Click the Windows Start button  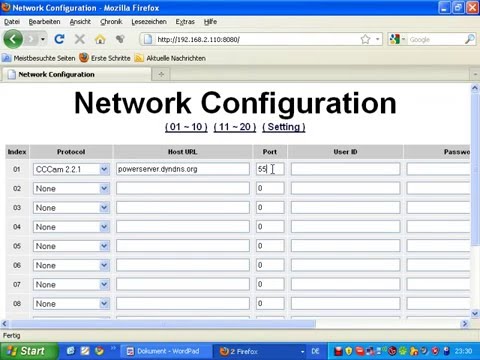pyautogui.click(x=29, y=351)
